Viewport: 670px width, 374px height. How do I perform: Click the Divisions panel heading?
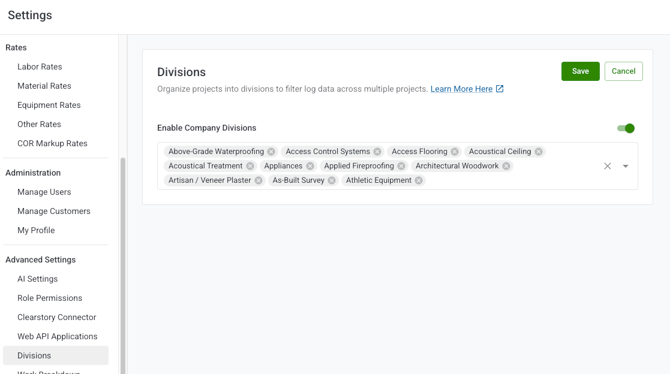click(x=181, y=72)
